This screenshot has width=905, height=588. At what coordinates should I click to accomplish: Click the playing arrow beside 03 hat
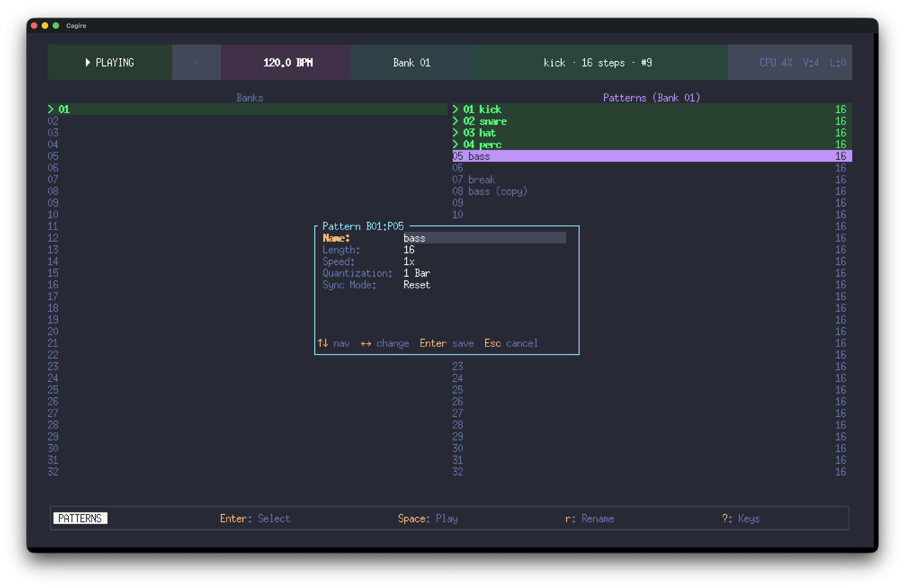tap(455, 133)
